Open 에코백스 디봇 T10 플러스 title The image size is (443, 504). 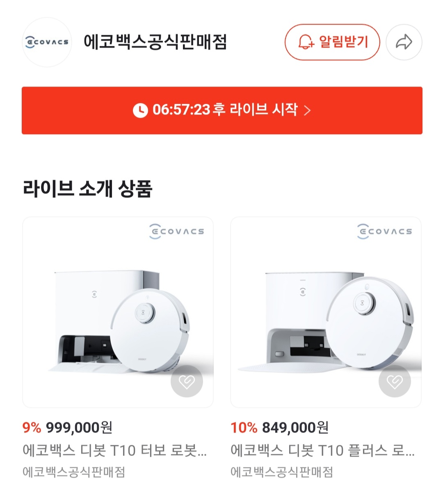(322, 450)
